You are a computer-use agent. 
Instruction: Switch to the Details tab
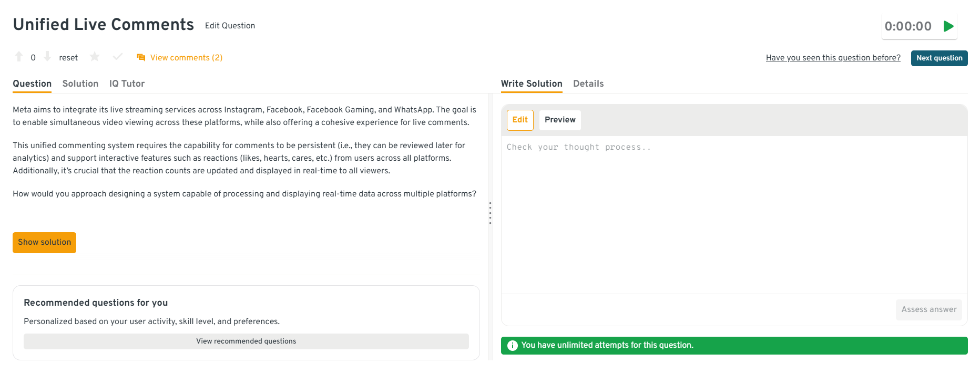pos(588,84)
